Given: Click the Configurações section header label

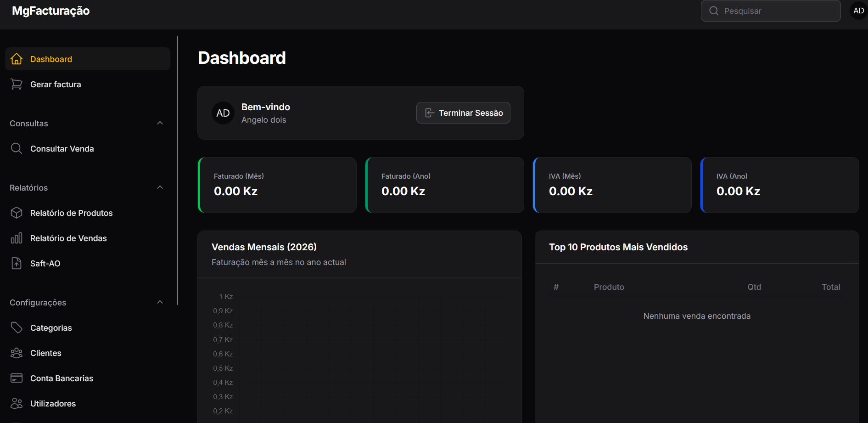Looking at the screenshot, I should click(x=38, y=302).
